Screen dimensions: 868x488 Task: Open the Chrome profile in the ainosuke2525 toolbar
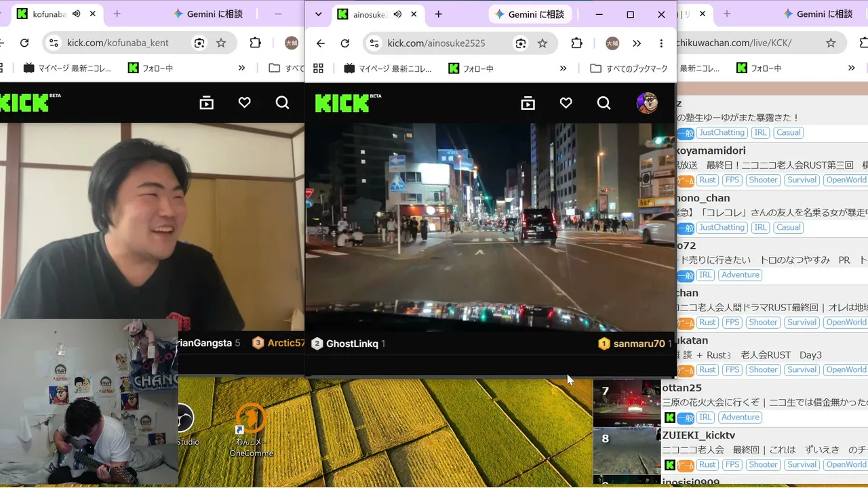[612, 43]
